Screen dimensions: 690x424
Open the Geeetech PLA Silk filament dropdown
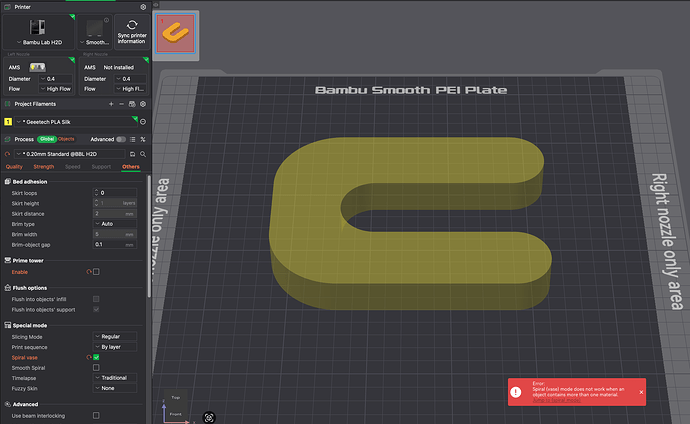[x=75, y=121]
